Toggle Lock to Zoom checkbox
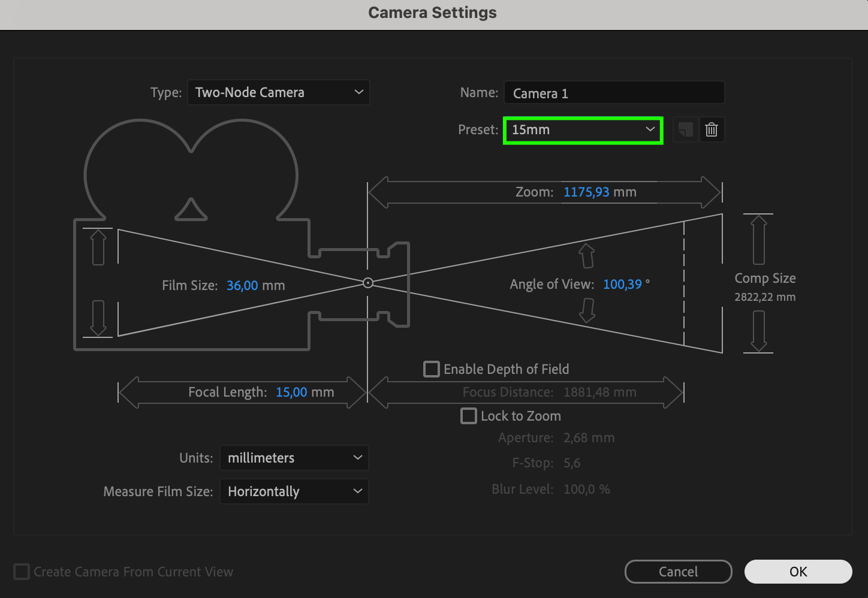Image resolution: width=868 pixels, height=598 pixels. [x=469, y=416]
